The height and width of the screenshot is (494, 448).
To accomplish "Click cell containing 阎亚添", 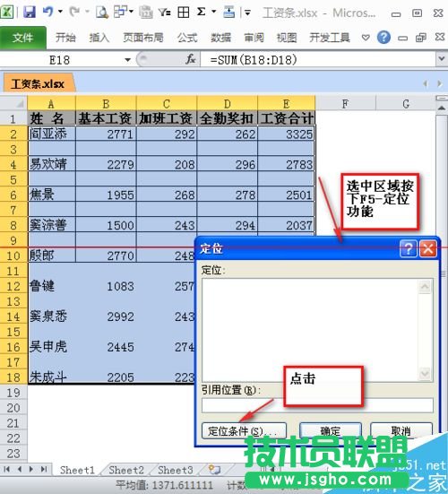I will click(51, 134).
